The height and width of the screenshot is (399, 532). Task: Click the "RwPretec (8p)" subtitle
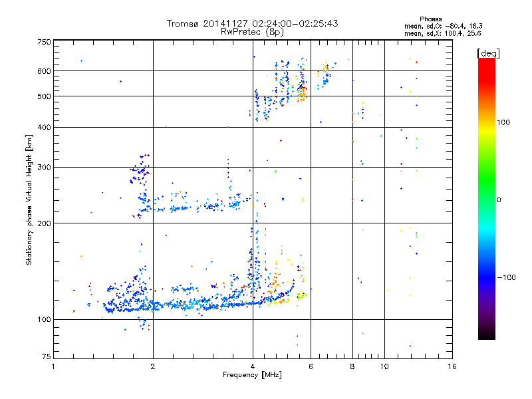[x=252, y=32]
